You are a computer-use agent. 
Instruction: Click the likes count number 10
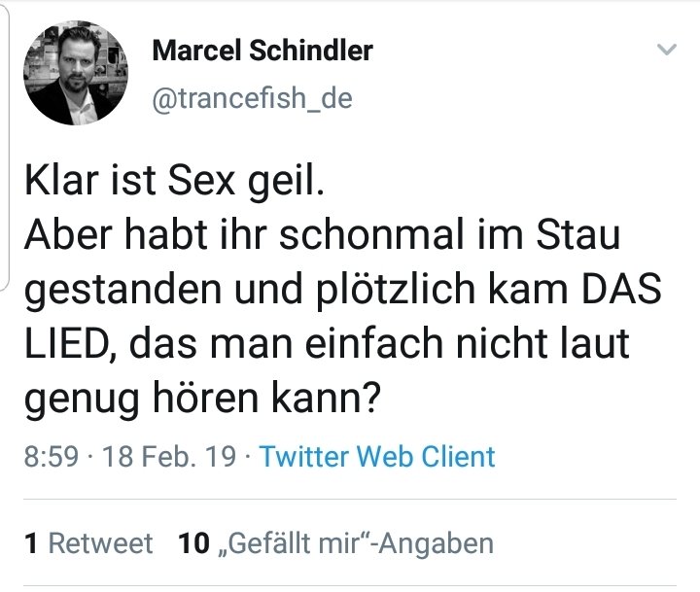[x=194, y=543]
